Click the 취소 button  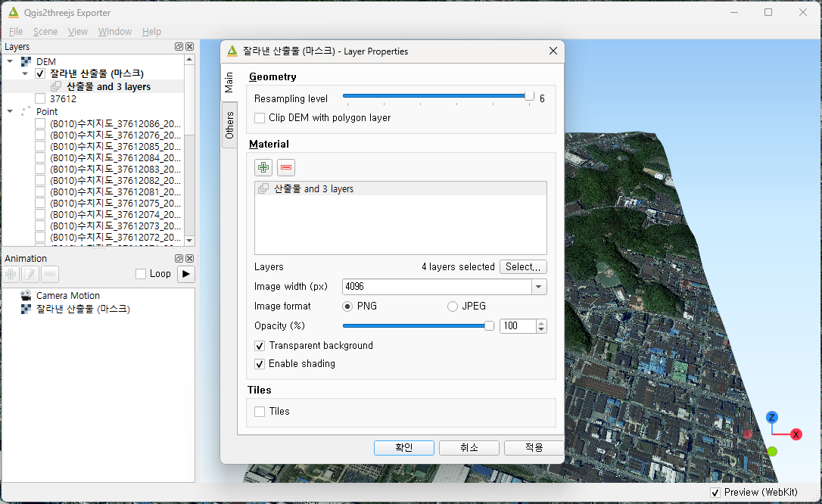tap(469, 448)
